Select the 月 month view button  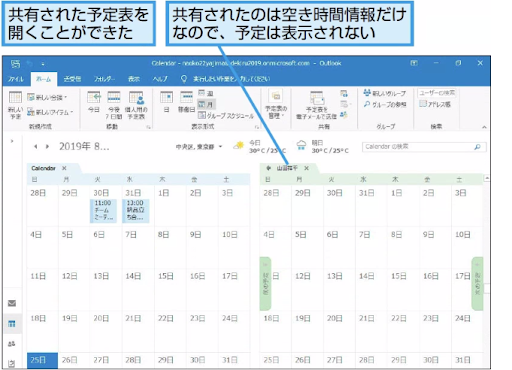point(206,104)
